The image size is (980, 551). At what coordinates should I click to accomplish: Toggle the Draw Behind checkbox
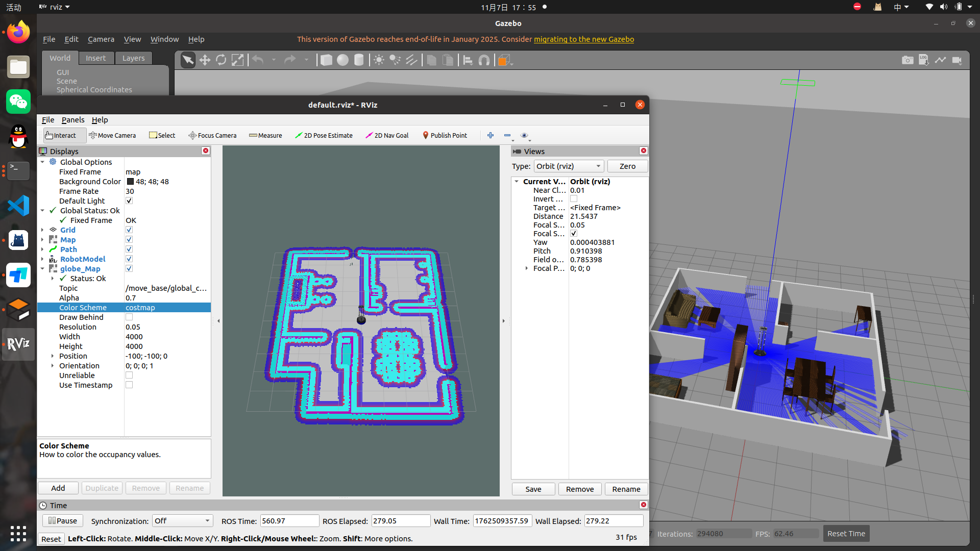129,317
